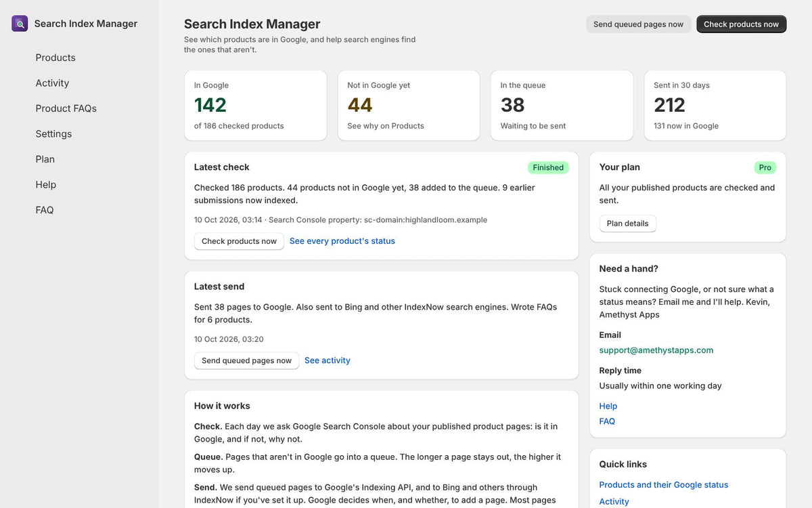The height and width of the screenshot is (508, 812).
Task: Click text 'See why on Products'
Action: coord(386,126)
